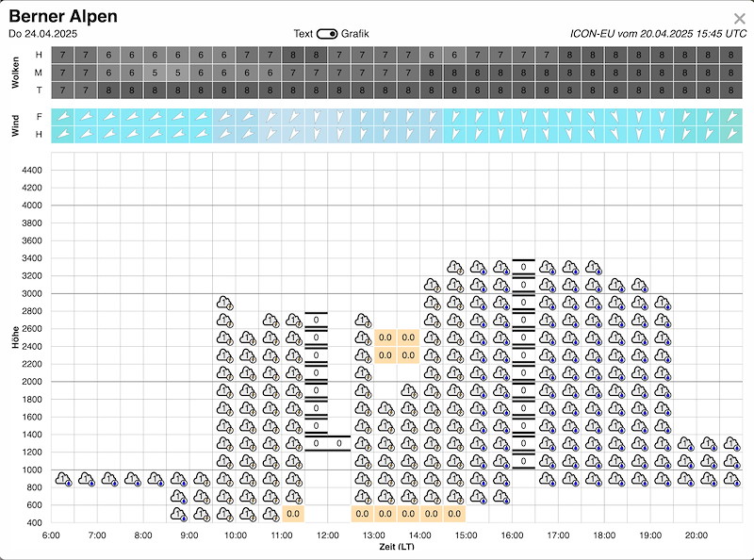
Task: Click the lone cloud icon at 3000 m near 10:00
Action: (x=224, y=303)
